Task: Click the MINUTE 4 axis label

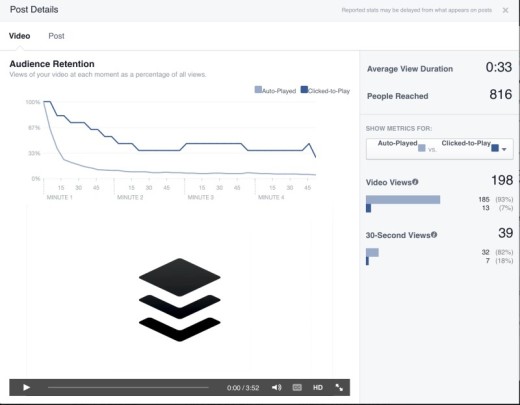Action: pos(271,197)
